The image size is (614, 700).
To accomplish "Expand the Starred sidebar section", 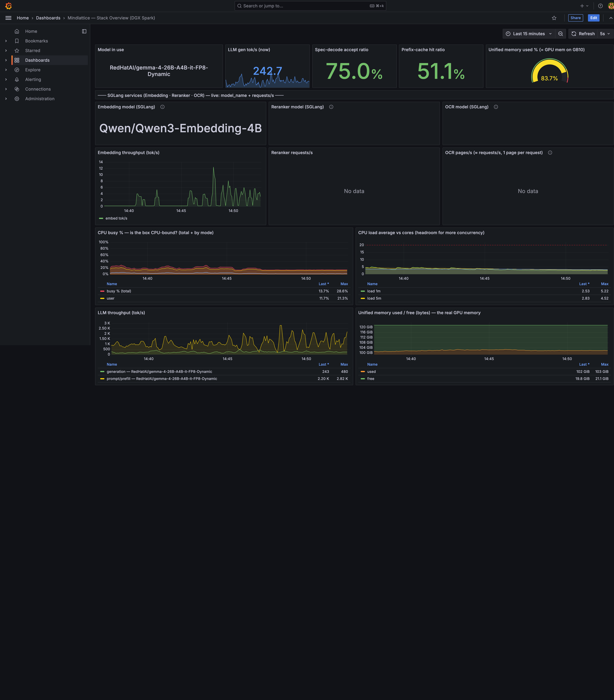I will [x=6, y=50].
